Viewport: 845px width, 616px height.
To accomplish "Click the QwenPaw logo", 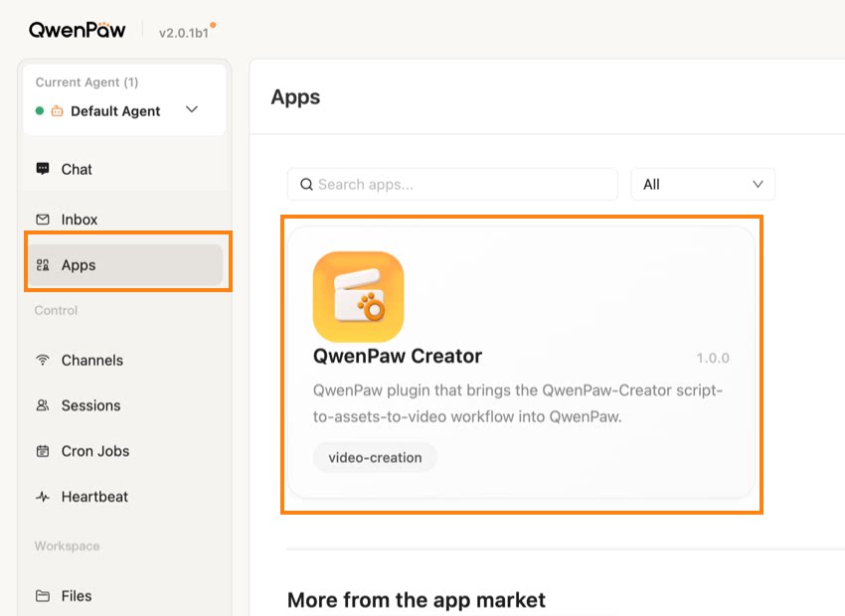I will click(x=78, y=30).
